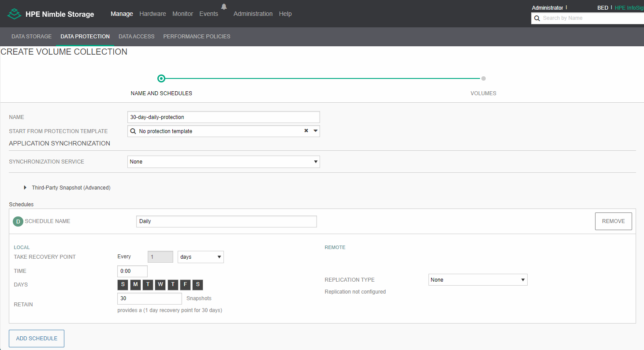
Task: Click the 'Replication not configured' text
Action: (x=355, y=292)
